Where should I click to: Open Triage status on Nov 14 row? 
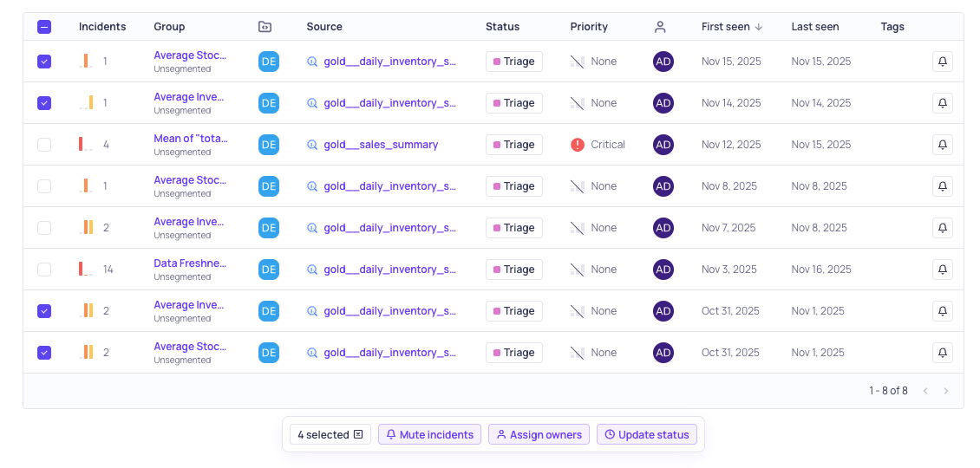(513, 103)
